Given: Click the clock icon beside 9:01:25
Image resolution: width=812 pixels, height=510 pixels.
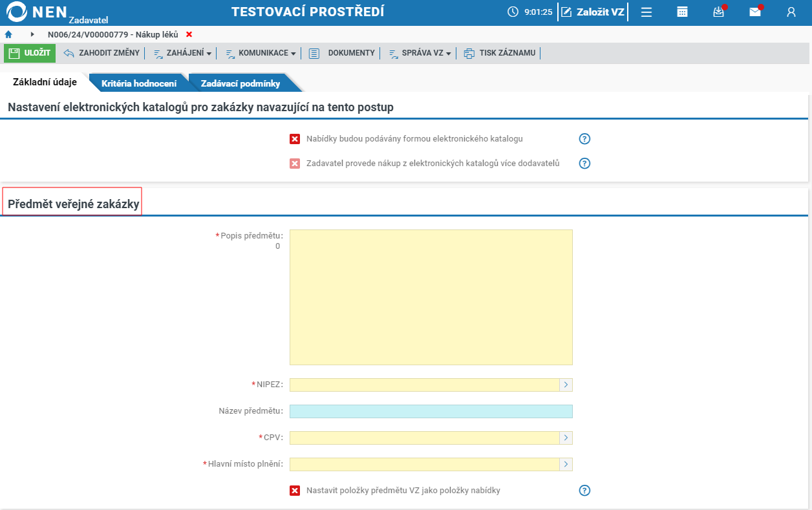Looking at the screenshot, I should click(x=513, y=12).
